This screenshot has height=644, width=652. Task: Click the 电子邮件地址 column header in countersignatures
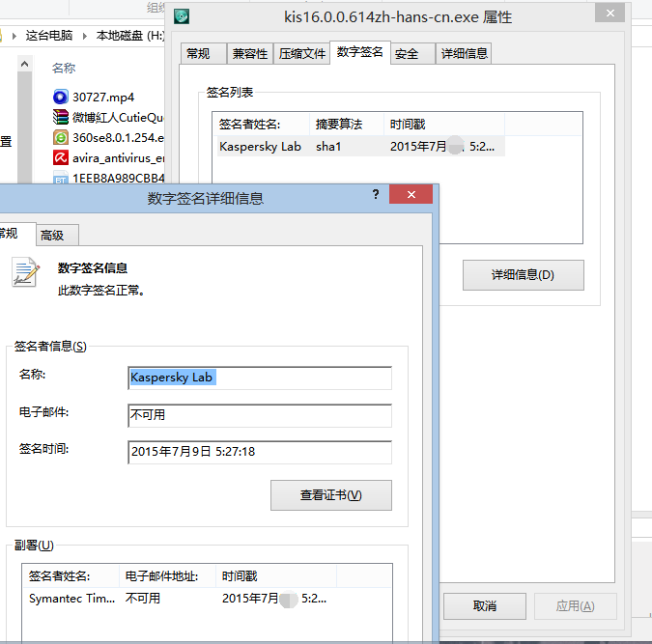pyautogui.click(x=167, y=575)
